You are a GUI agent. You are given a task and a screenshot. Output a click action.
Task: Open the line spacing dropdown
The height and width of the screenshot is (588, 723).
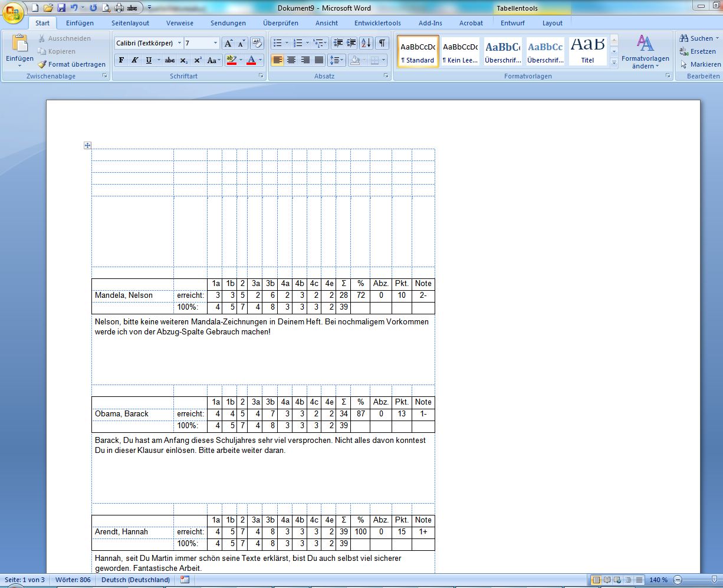(337, 60)
